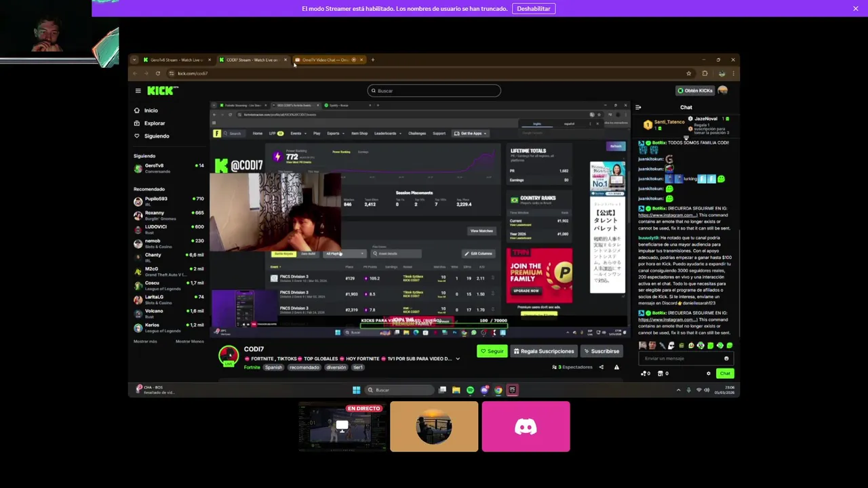Switch to the CODI7 Stream browser tab
Screen dimensions: 868x488
[x=252, y=60]
